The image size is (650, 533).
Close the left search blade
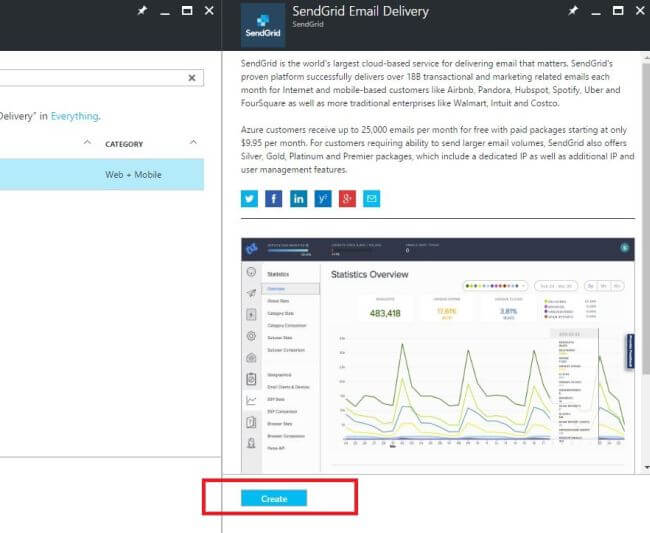209,10
